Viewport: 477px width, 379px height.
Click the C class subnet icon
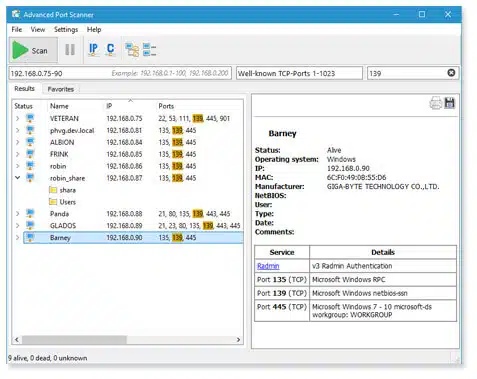click(110, 49)
